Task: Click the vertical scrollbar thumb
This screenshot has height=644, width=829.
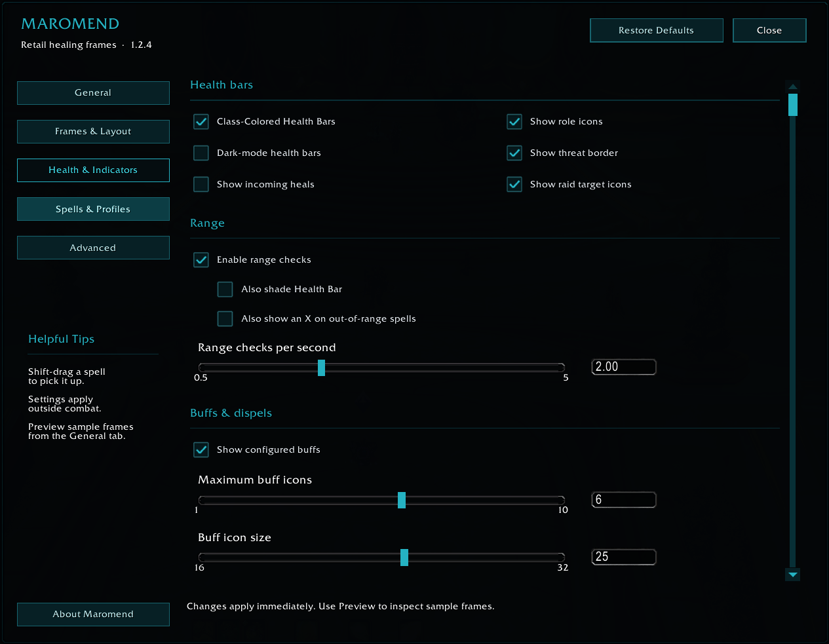Action: coord(793,105)
